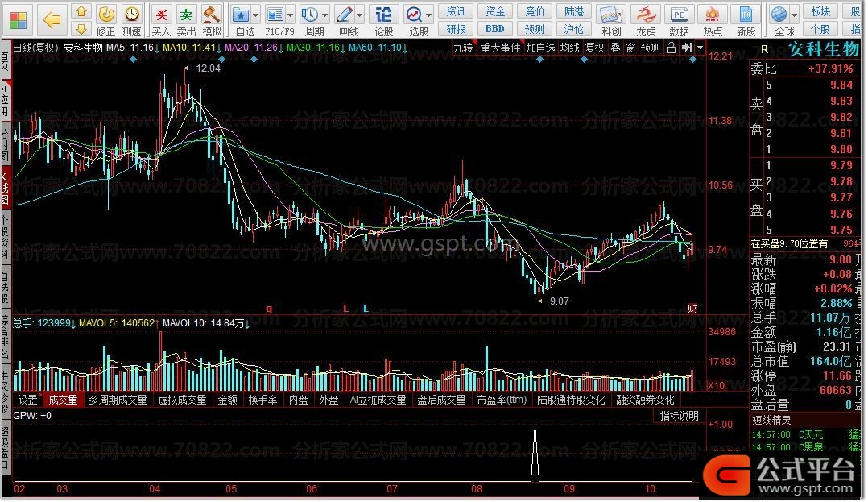Open the 测速 speed test clock

(x=132, y=15)
